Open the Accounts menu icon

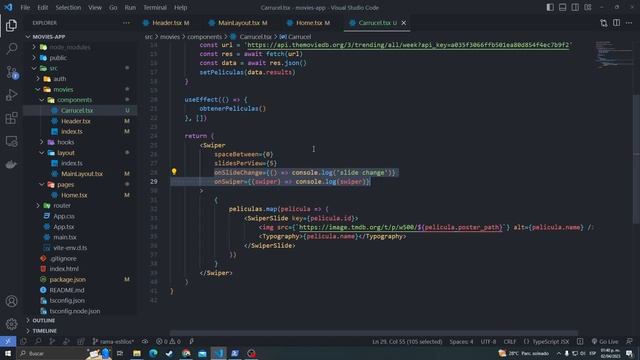pos(11,301)
